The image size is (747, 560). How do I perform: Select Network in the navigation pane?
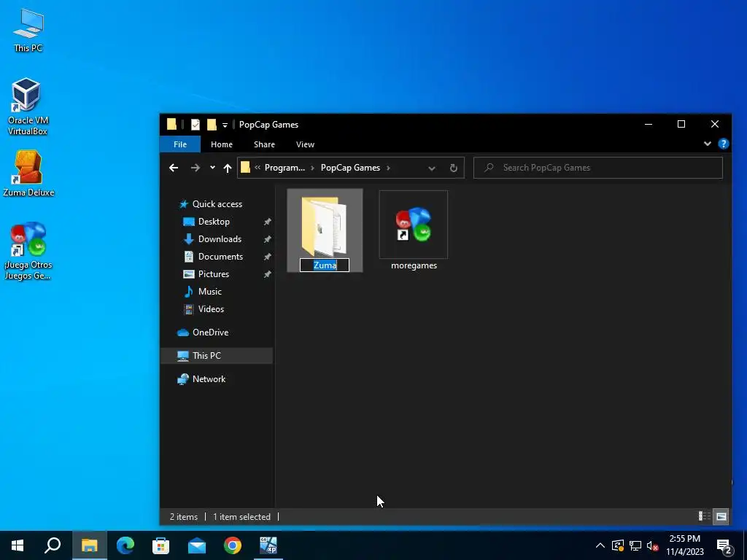pyautogui.click(x=209, y=379)
